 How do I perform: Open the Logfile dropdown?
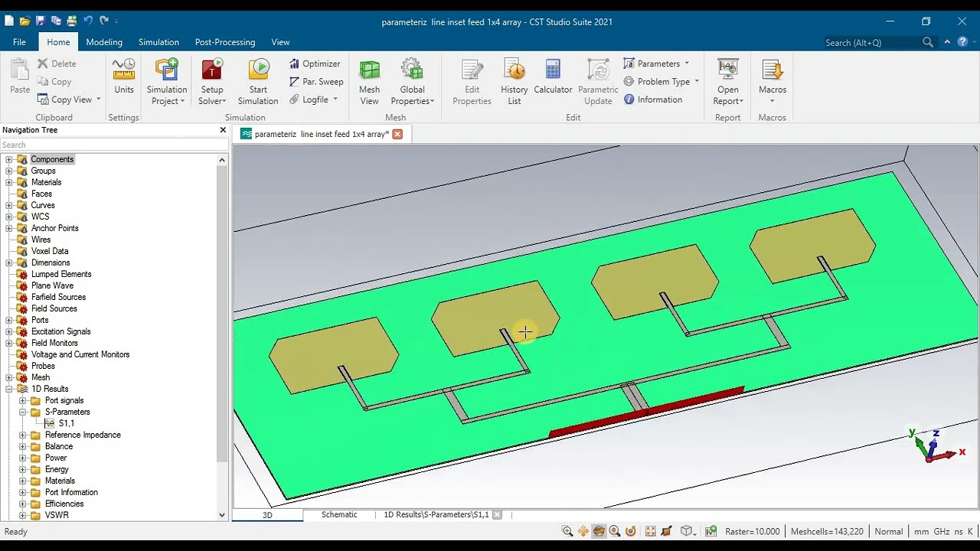coord(335,99)
